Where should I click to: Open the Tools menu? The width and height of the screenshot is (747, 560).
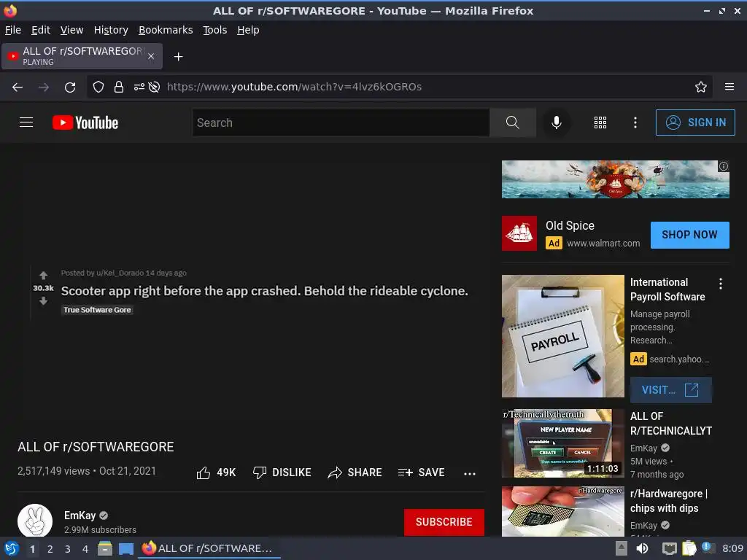pyautogui.click(x=215, y=30)
